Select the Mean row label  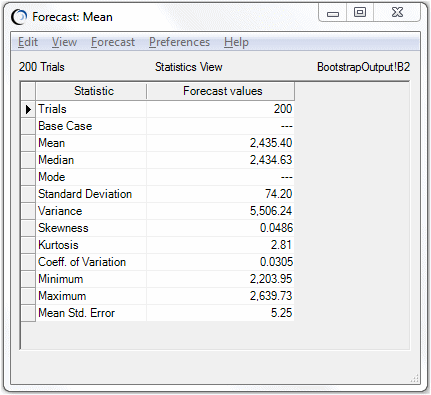[x=52, y=143]
